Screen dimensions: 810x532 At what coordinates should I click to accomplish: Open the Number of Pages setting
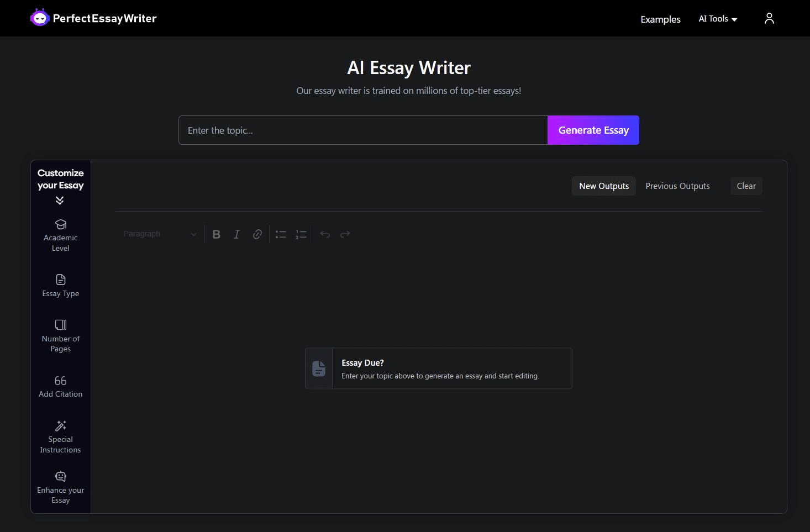point(60,325)
